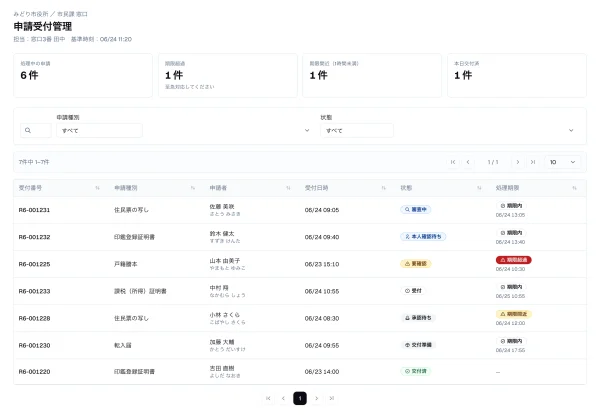Viewport: 600px width, 415px height.
Task: Click applicant name 佐藤 美咲
Action: point(222,207)
